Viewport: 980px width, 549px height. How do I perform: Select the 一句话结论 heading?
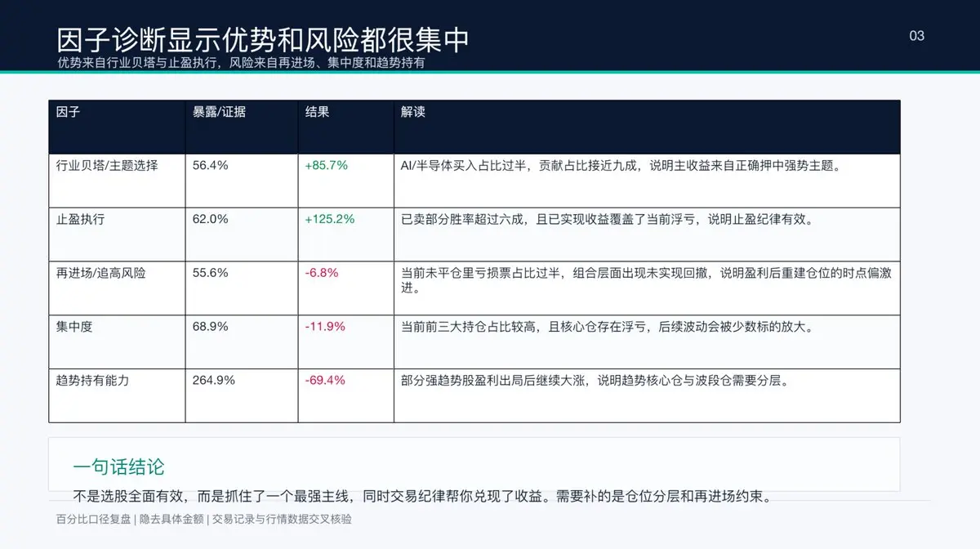[x=118, y=467]
